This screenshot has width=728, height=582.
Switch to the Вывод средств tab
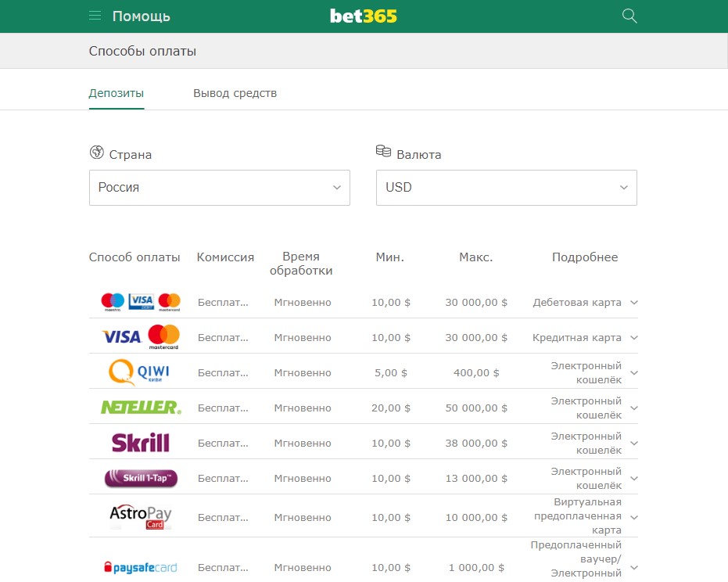pyautogui.click(x=234, y=92)
